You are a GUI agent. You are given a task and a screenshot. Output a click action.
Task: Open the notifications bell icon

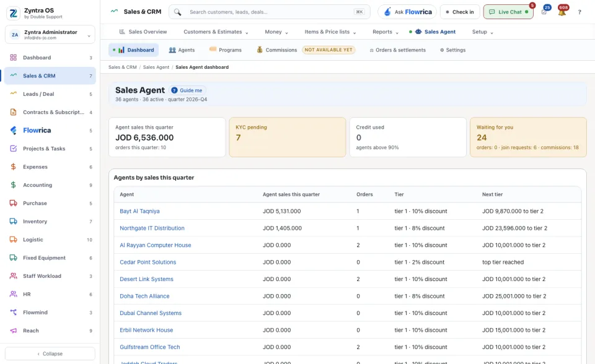[x=562, y=11]
